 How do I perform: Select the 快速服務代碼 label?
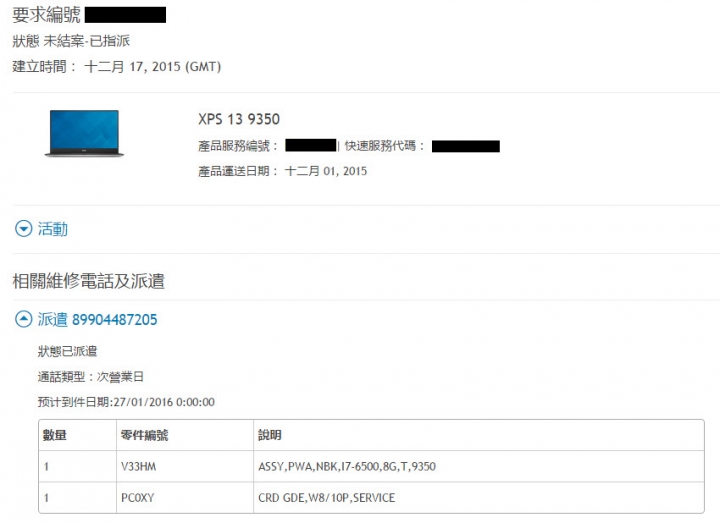pos(385,146)
